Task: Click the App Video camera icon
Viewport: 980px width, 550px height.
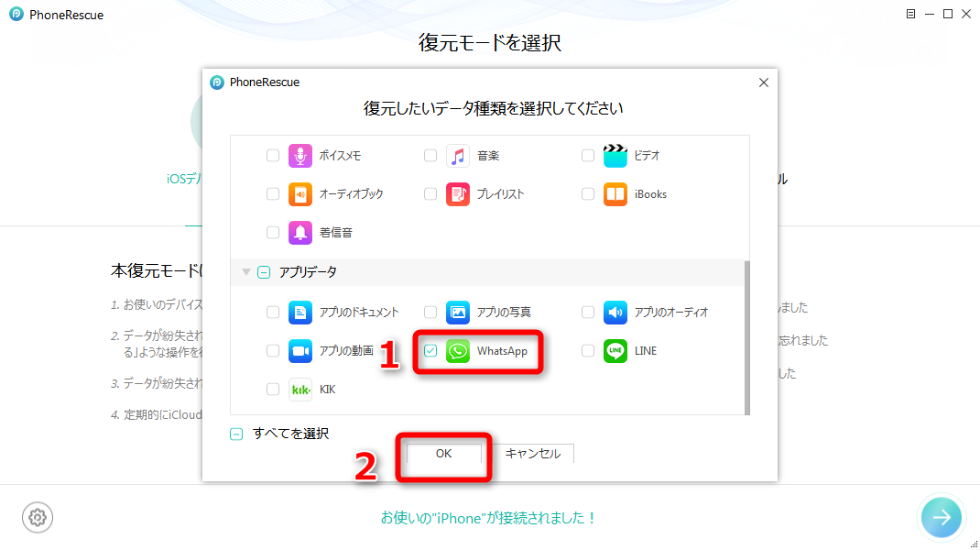Action: pyautogui.click(x=300, y=351)
